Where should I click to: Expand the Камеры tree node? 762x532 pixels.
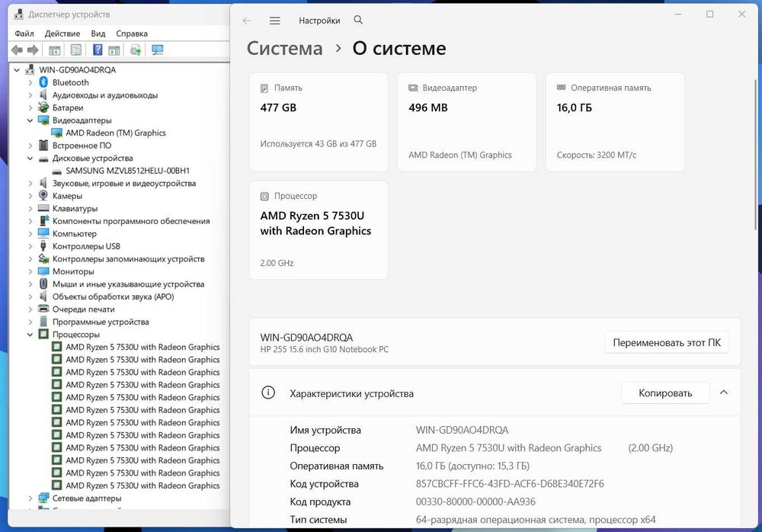click(x=30, y=196)
